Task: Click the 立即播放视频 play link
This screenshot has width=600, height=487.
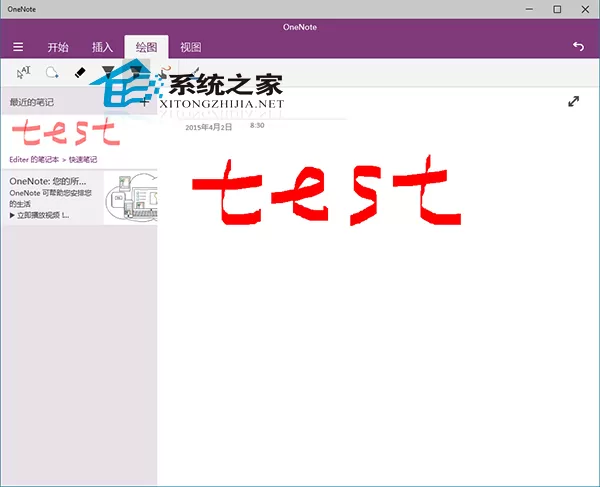Action: click(x=39, y=215)
